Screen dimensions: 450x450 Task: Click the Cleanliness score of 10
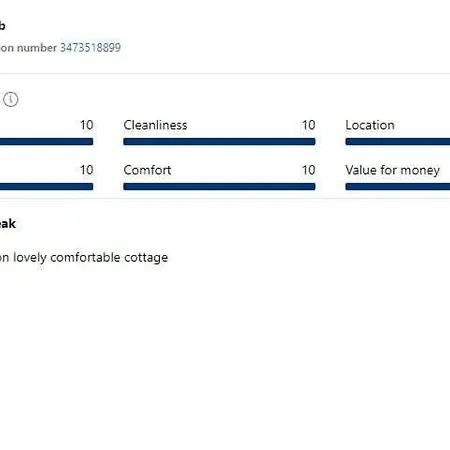click(308, 125)
